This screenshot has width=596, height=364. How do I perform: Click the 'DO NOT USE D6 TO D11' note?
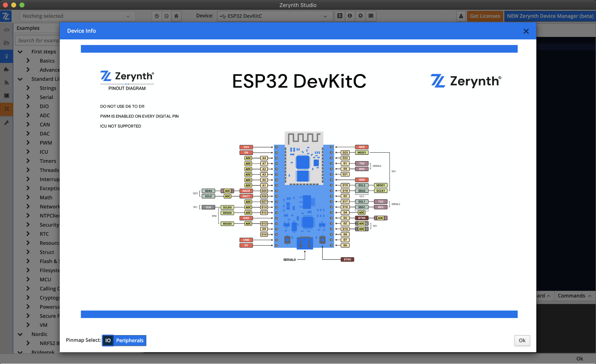tap(122, 106)
